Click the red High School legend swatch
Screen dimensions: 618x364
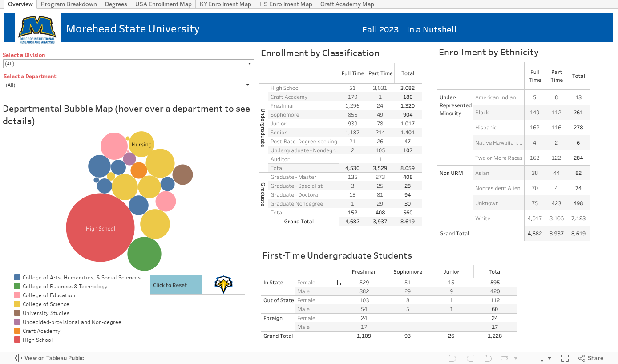pos(17,340)
